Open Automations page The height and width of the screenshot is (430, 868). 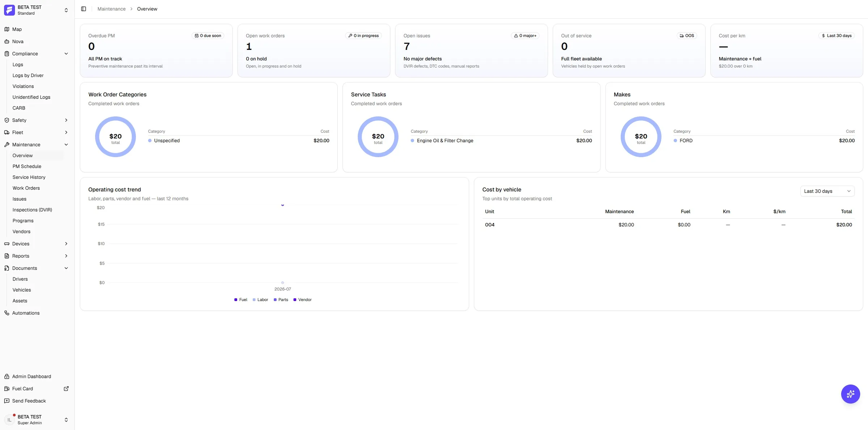pos(26,313)
